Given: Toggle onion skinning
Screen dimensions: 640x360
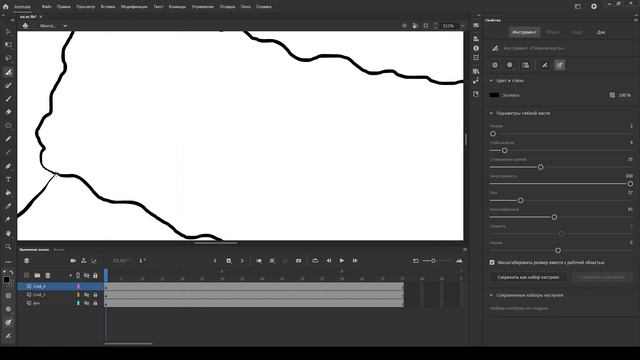Looking at the screenshot, I should coord(259,261).
